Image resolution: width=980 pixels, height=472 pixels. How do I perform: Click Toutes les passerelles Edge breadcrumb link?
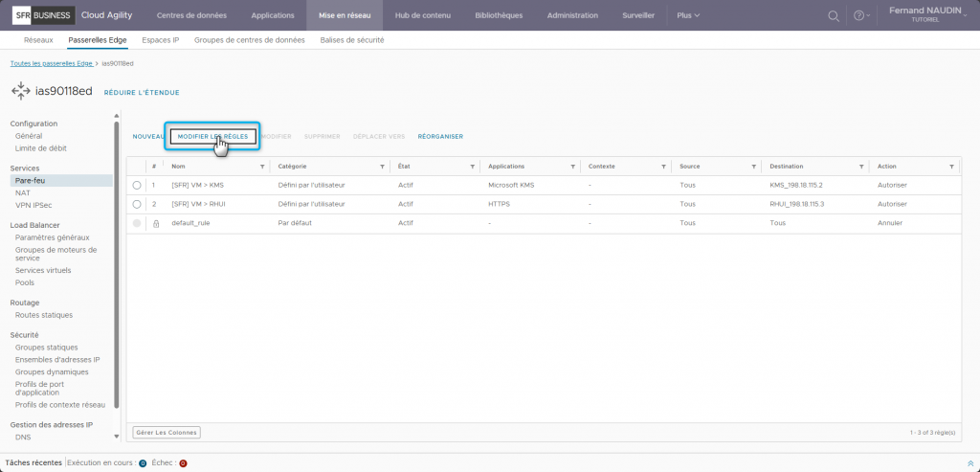[x=52, y=63]
